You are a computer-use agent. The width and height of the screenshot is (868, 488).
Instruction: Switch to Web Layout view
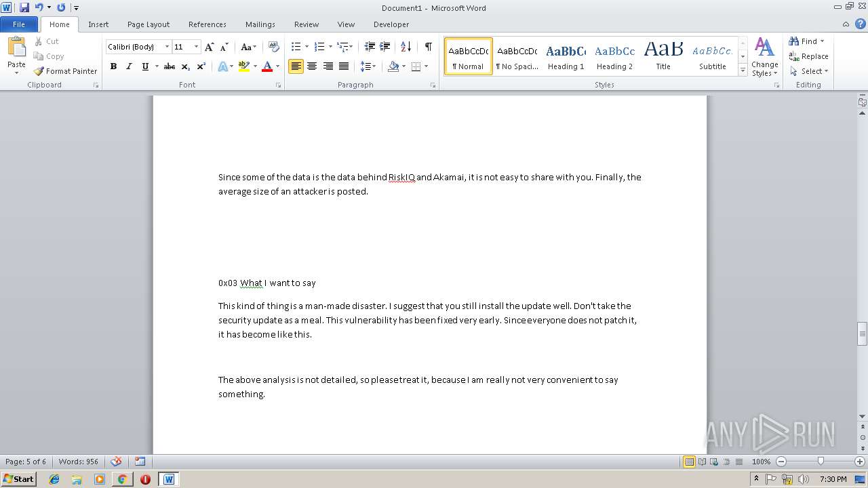point(714,462)
